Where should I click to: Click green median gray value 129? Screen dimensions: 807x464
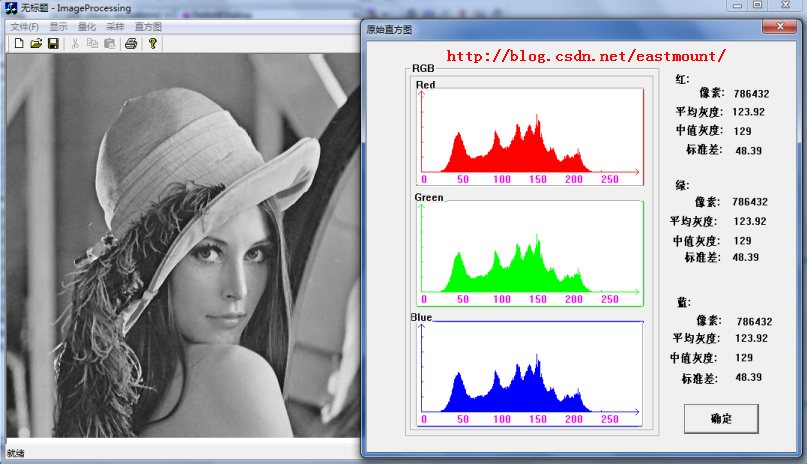coord(742,241)
